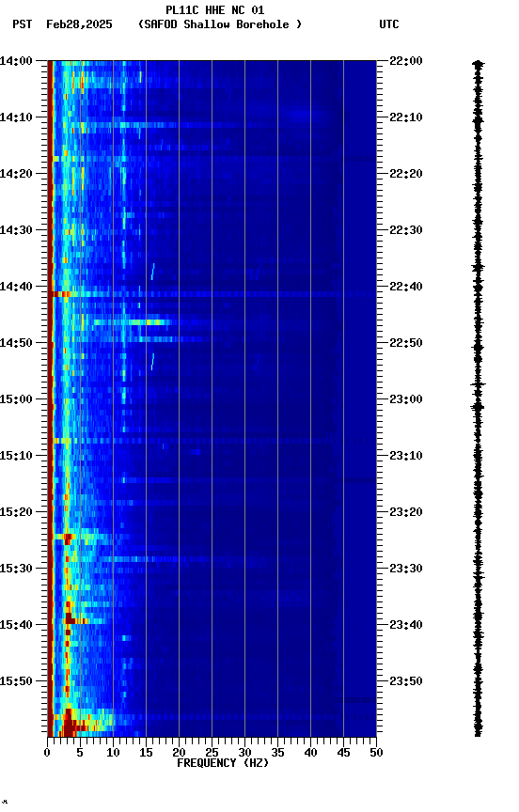The image size is (519, 812).
Task: Click the FREQUENCY (HZ) axis title
Action: tap(223, 763)
